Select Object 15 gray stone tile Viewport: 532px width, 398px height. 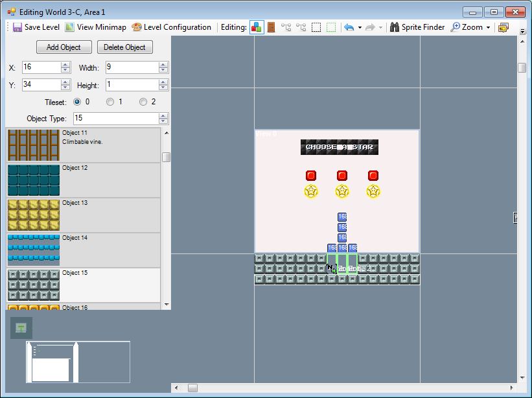[x=84, y=285]
